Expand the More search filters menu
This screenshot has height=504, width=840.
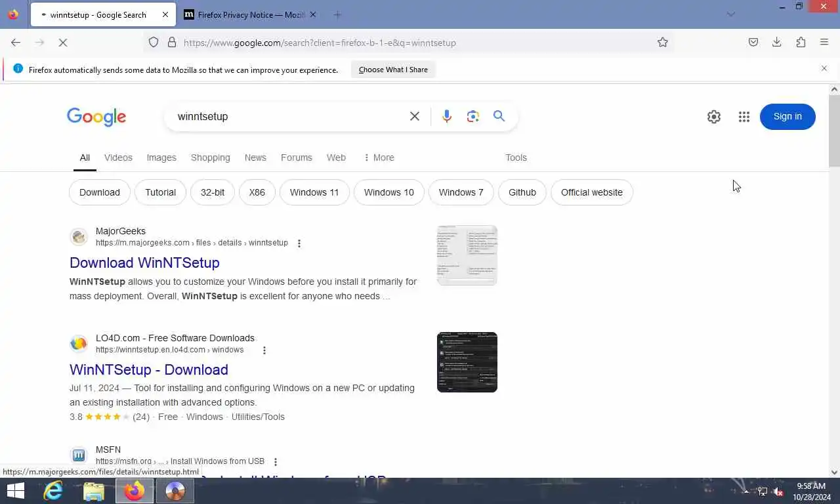tap(379, 157)
